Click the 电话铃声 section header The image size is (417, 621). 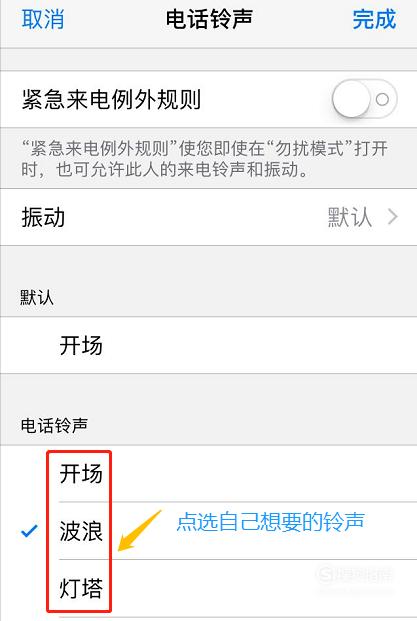coord(54,425)
